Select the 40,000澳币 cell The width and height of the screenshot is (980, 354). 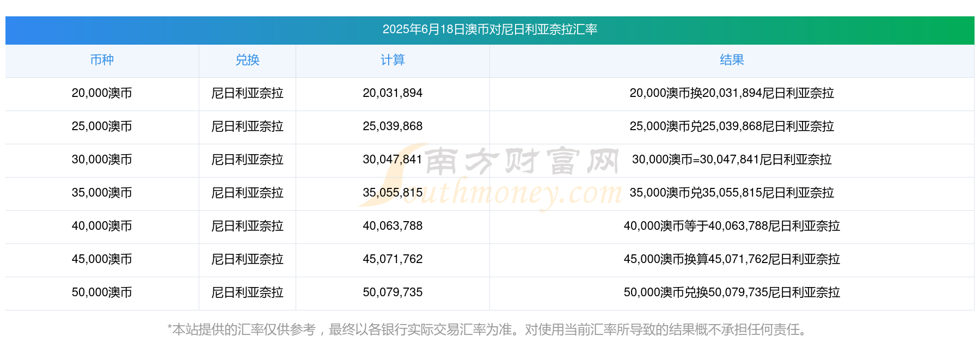102,226
